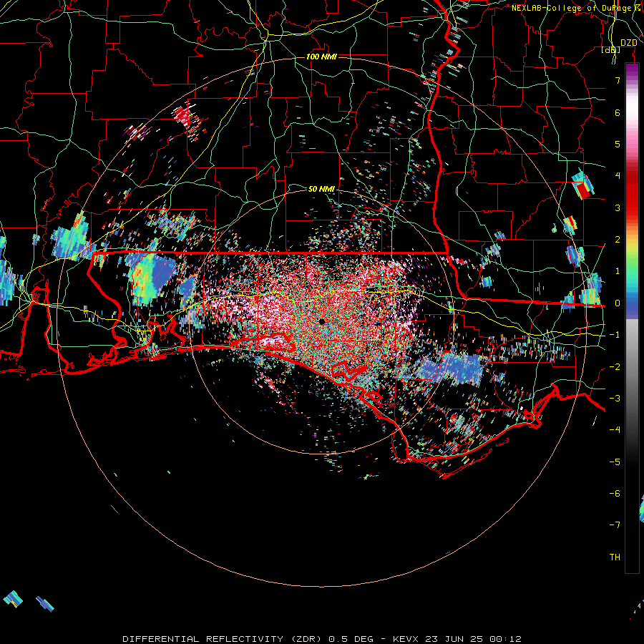The image size is (644, 644).
Task: Click the 100 NMI range ring label
Action: tap(321, 57)
